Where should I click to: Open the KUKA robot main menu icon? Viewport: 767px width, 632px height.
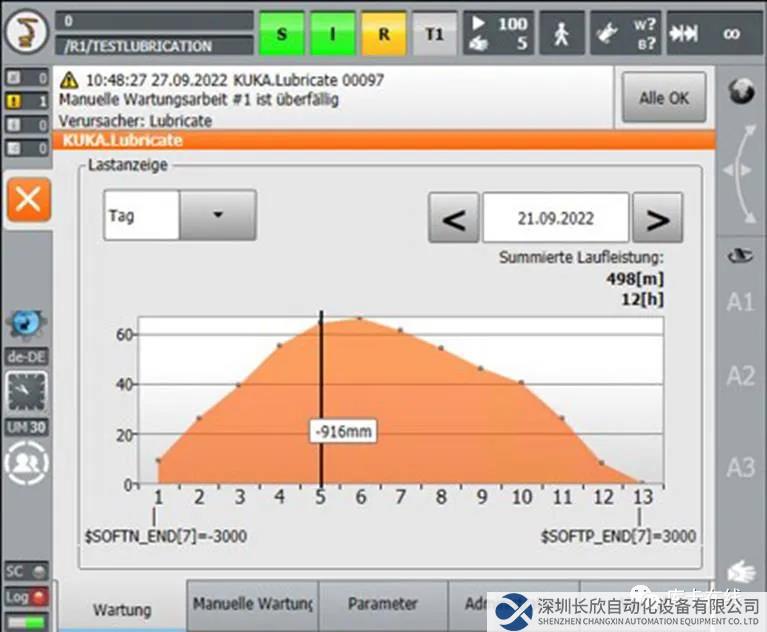point(26,33)
